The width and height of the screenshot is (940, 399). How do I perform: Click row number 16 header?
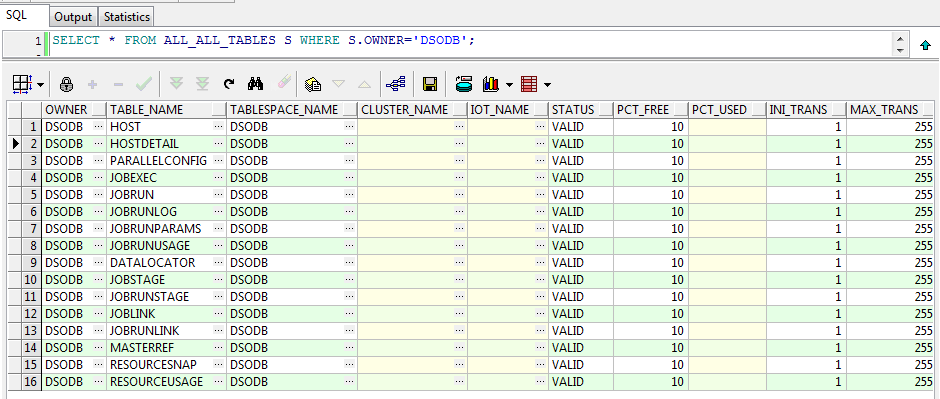pyautogui.click(x=31, y=382)
